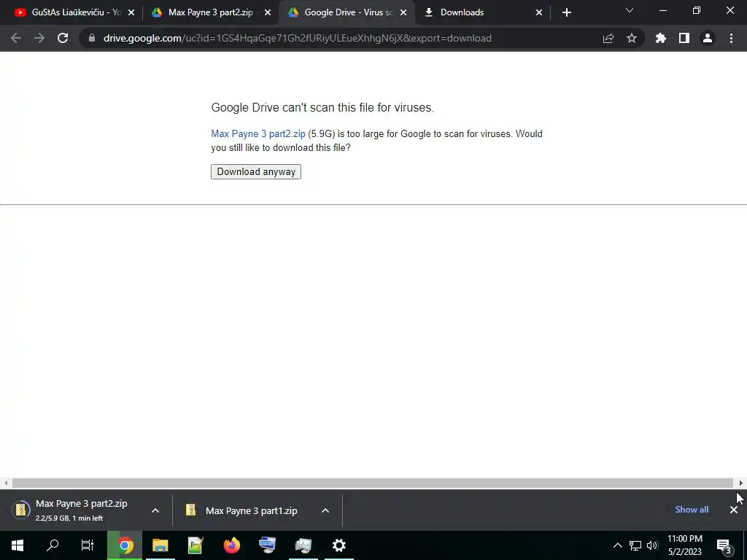The image size is (747, 560).
Task: Click the address bar URL
Action: coord(298,38)
